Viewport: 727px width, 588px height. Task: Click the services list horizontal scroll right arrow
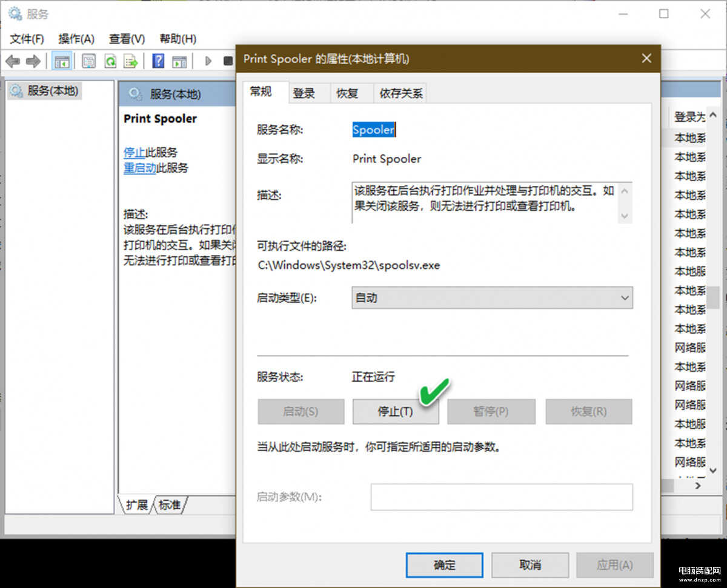click(699, 486)
